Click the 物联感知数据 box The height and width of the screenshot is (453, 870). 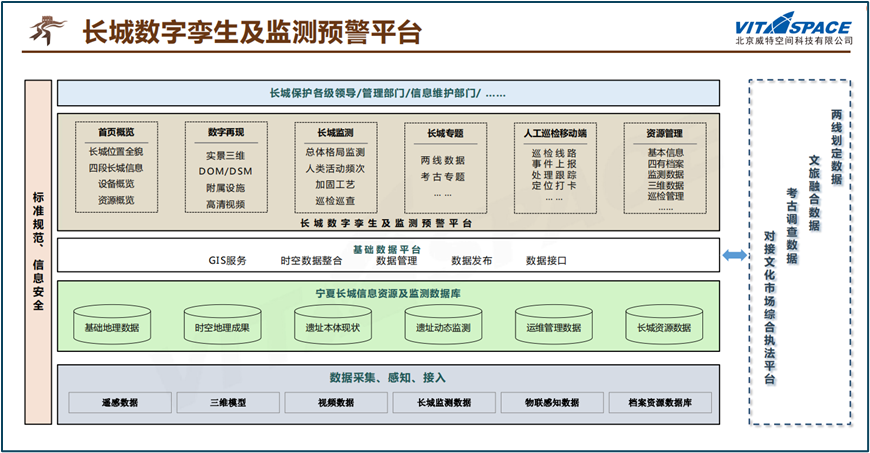coord(553,403)
